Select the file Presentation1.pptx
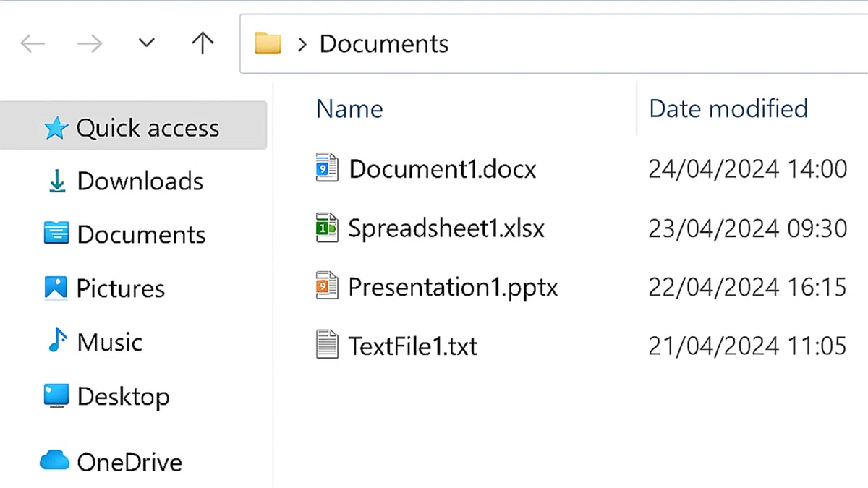Image resolution: width=868 pixels, height=488 pixels. (x=453, y=288)
